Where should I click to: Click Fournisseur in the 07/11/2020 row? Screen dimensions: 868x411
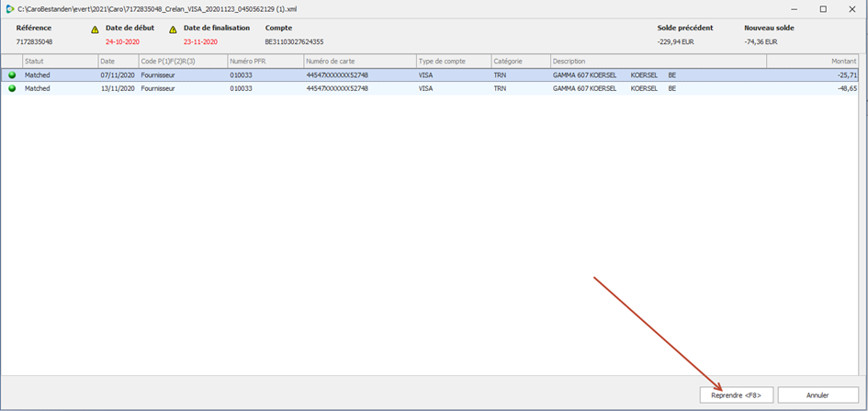coord(158,74)
